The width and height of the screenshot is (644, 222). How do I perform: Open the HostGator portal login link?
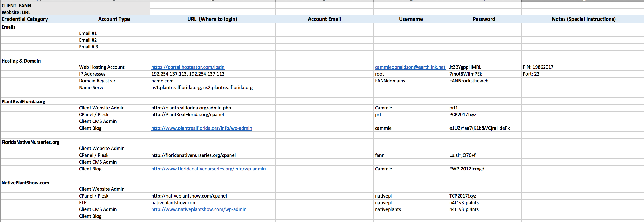point(188,67)
